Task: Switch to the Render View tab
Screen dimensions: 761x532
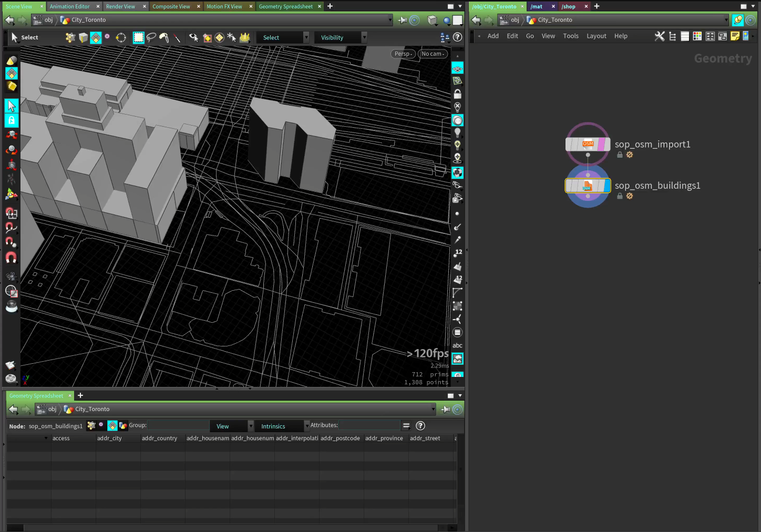Action: 120,6
